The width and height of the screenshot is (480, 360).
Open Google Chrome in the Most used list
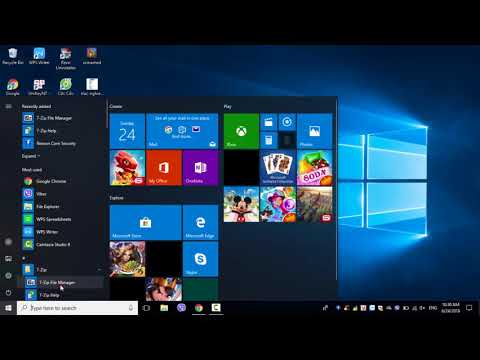(62, 181)
